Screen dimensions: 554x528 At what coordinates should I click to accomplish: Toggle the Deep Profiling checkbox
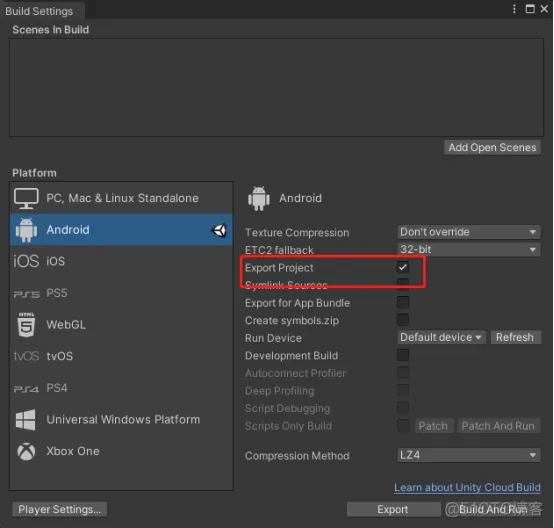tap(403, 390)
